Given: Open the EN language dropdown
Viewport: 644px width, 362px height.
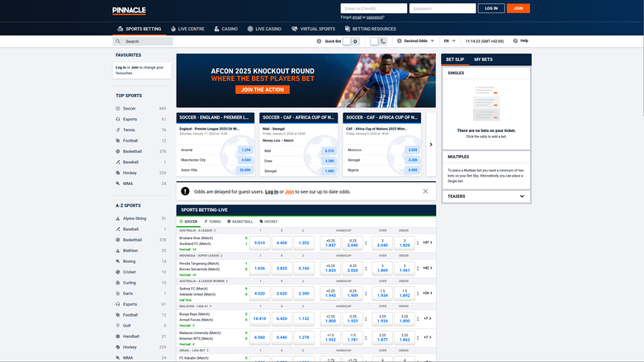Looking at the screenshot, I should coord(450,40).
